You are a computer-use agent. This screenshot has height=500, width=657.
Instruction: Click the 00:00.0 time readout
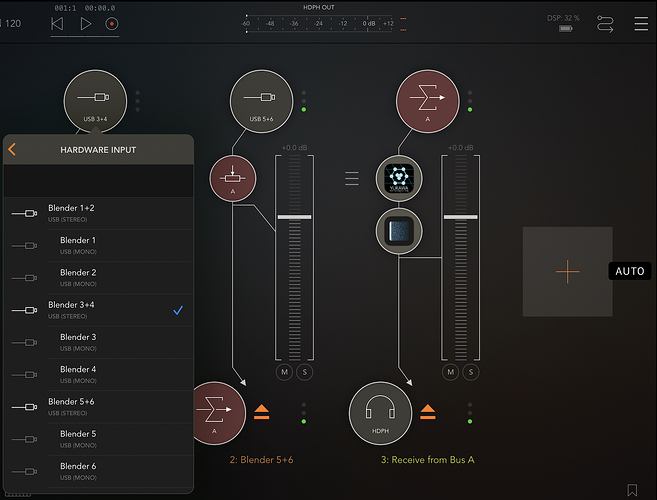click(x=100, y=8)
